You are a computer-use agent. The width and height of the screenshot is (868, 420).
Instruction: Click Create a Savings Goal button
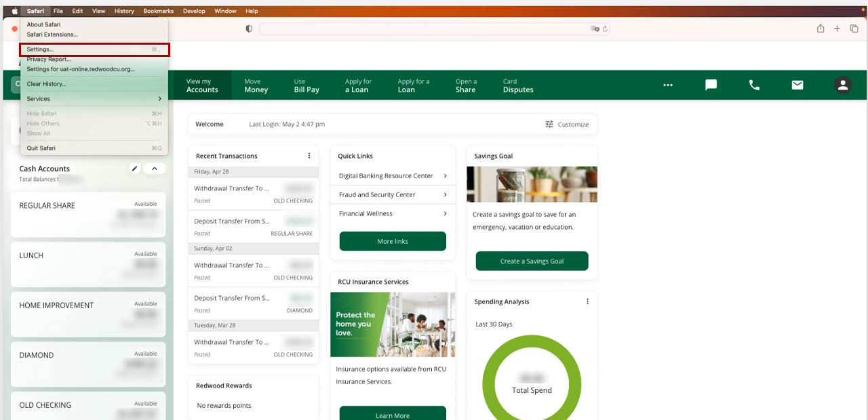coord(532,261)
